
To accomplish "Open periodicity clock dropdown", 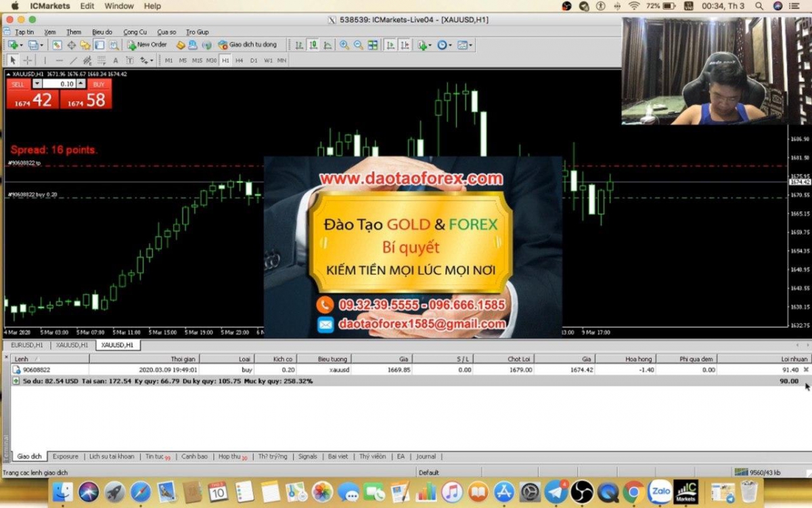I will tap(445, 45).
